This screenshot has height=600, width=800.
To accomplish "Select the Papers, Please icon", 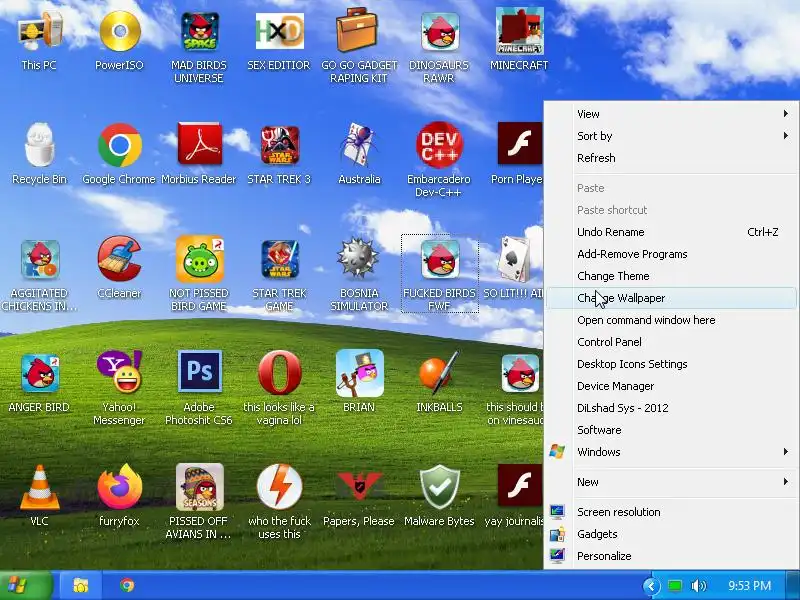I will pyautogui.click(x=359, y=487).
